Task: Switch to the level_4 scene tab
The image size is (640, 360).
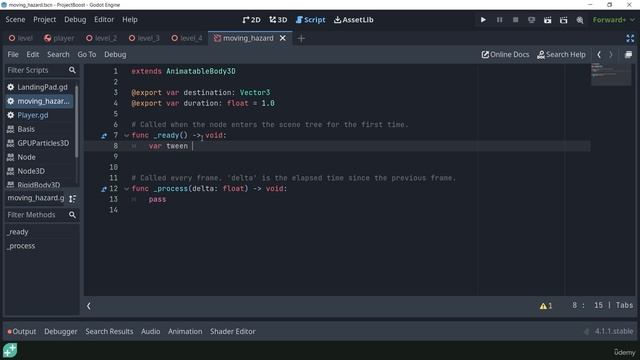Action: pyautogui.click(x=187, y=38)
